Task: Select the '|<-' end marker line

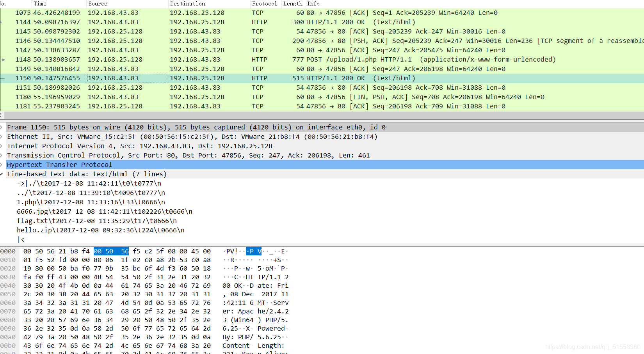Action: pos(23,239)
